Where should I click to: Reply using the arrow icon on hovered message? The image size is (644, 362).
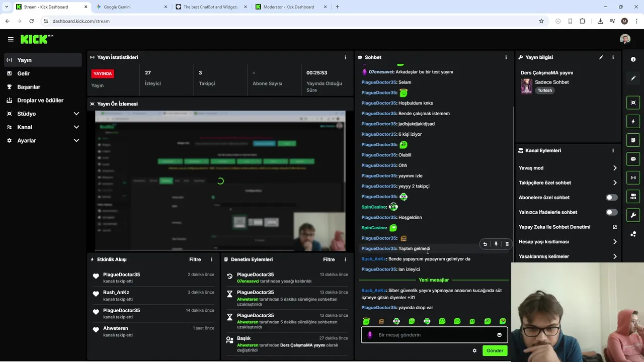click(x=485, y=244)
